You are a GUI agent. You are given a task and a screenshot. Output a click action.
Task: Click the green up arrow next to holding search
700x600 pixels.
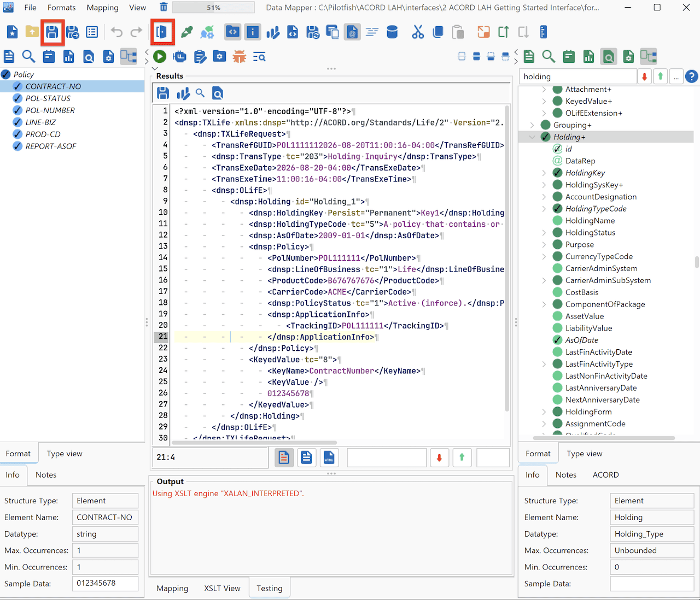pyautogui.click(x=660, y=77)
